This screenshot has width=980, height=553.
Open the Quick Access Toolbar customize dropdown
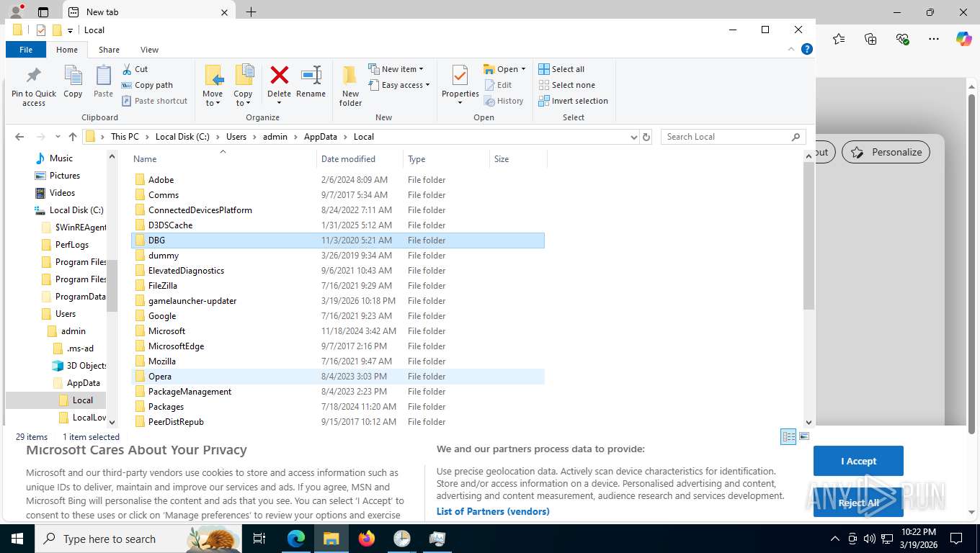[70, 30]
